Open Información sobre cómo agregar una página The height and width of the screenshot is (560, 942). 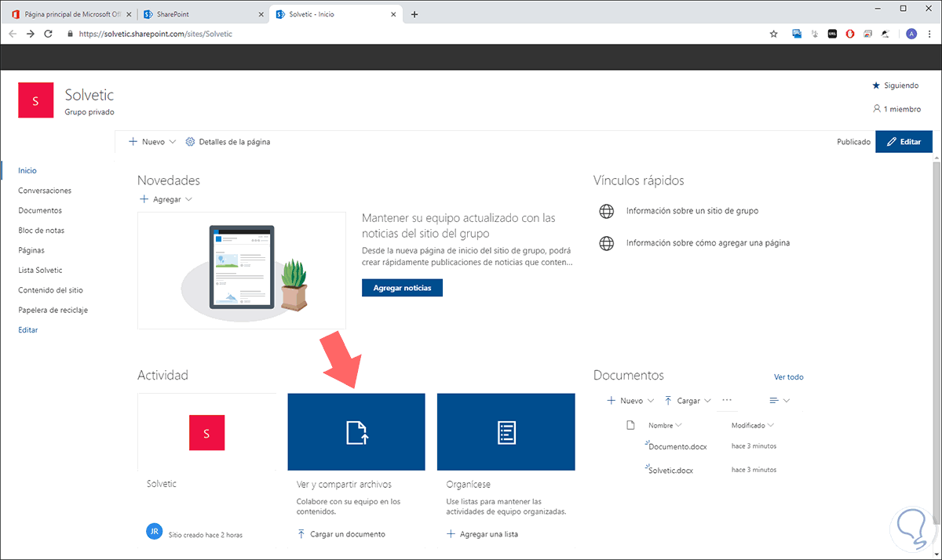click(707, 243)
